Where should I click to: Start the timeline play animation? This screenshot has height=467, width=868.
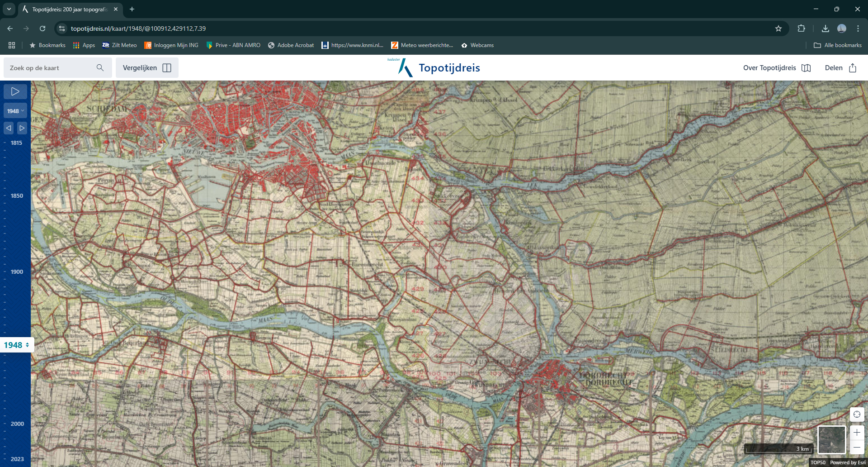[x=15, y=92]
